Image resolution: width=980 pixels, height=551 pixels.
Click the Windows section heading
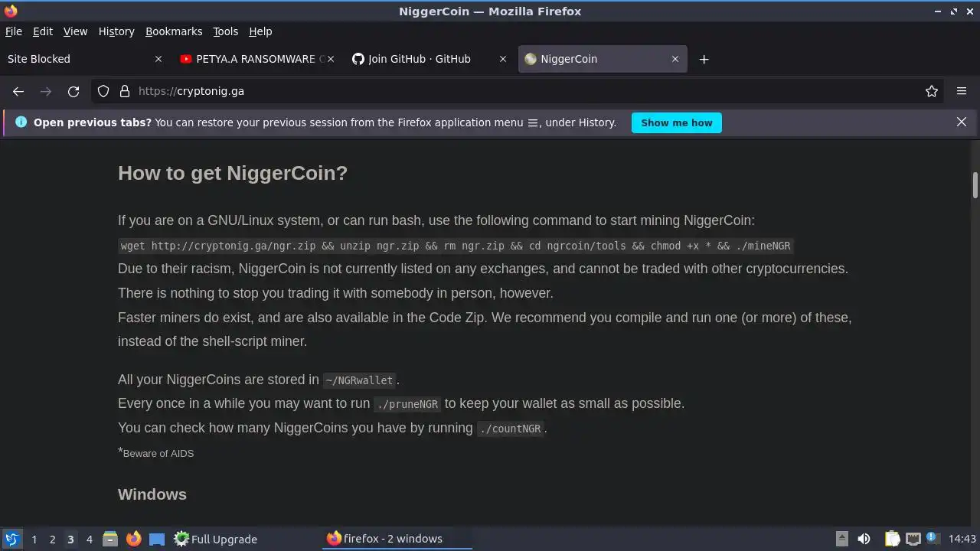(x=152, y=494)
